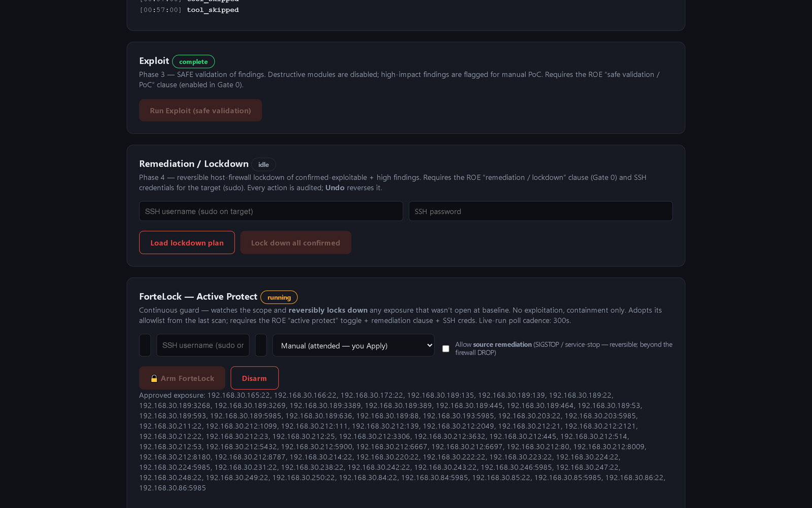Click the Exploit section heading
Image resolution: width=812 pixels, height=508 pixels.
click(154, 61)
